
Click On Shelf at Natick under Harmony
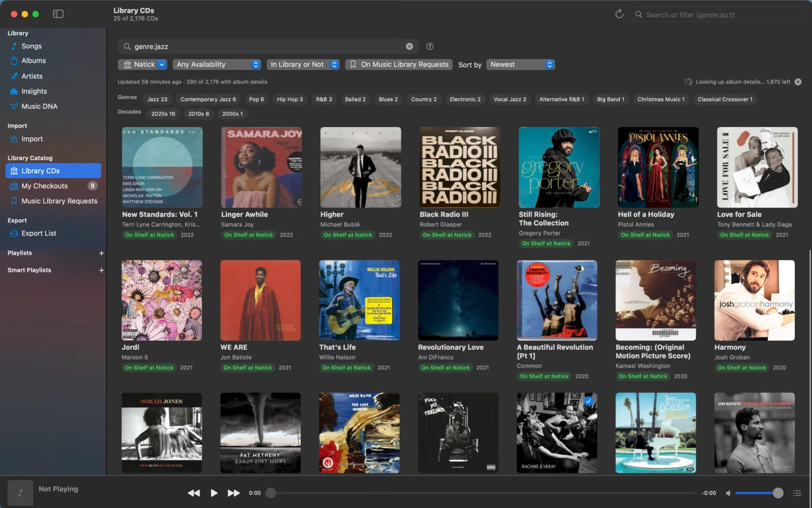[x=742, y=368]
